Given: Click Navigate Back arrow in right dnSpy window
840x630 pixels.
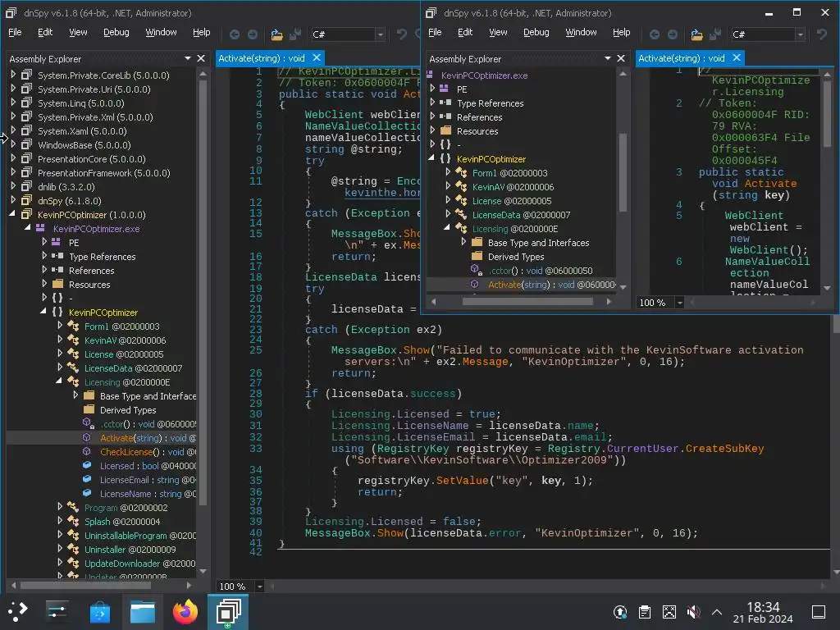Looking at the screenshot, I should point(655,34).
